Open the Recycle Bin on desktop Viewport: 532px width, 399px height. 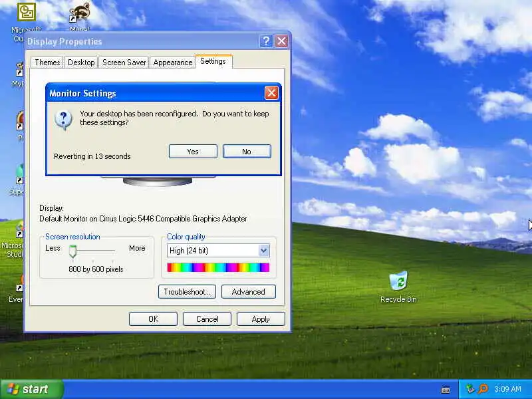[398, 287]
